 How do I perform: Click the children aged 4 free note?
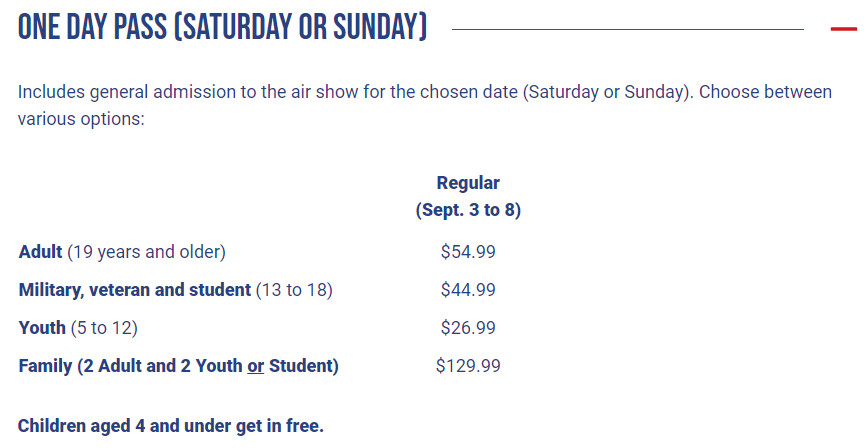pos(171,426)
